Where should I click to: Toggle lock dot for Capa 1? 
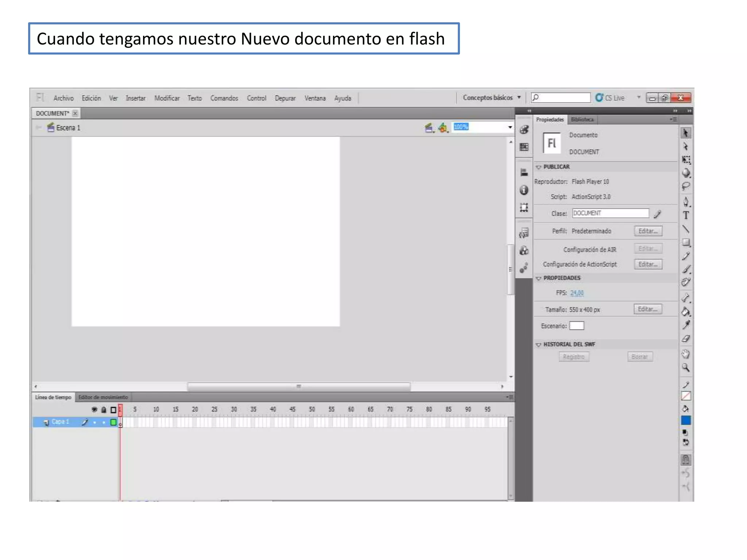(104, 422)
